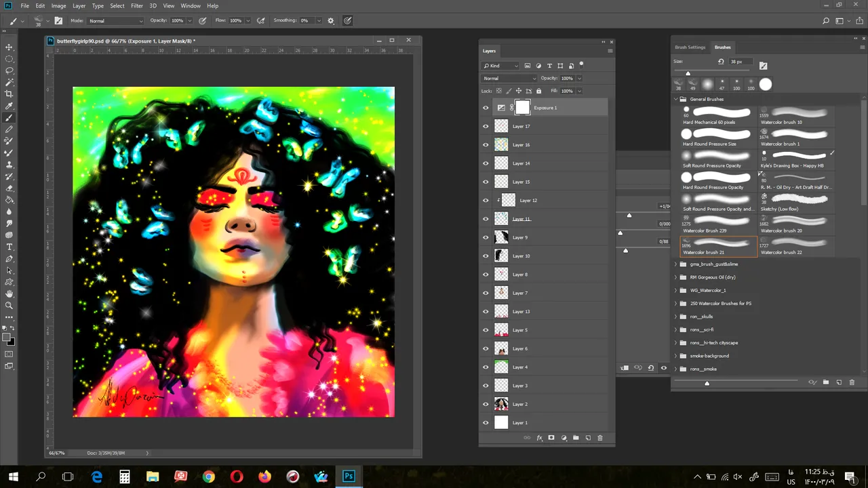Open brush Opacity dropdown arrow in options bar
The width and height of the screenshot is (868, 488).
pyautogui.click(x=189, y=21)
